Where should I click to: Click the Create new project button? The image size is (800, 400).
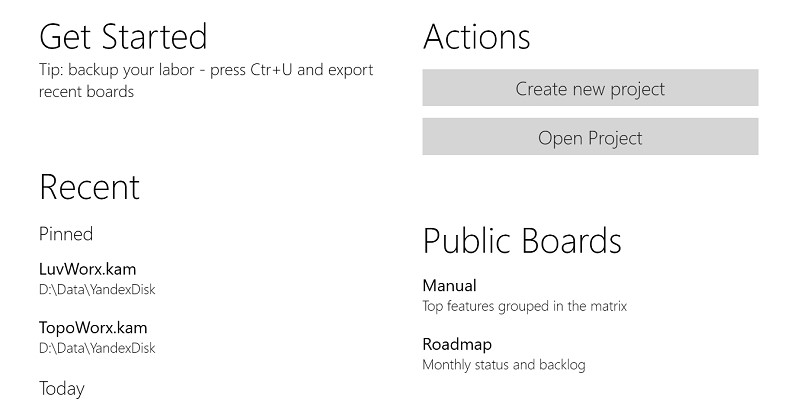590,88
